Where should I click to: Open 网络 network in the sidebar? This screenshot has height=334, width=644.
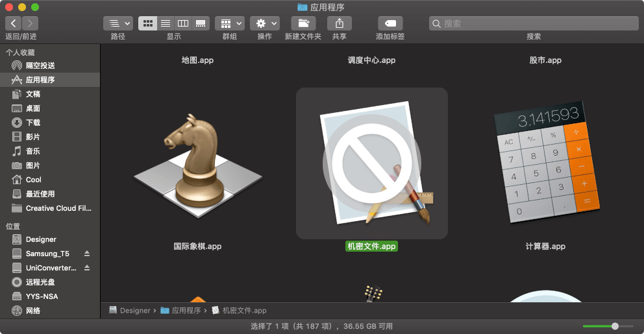pyautogui.click(x=50, y=311)
